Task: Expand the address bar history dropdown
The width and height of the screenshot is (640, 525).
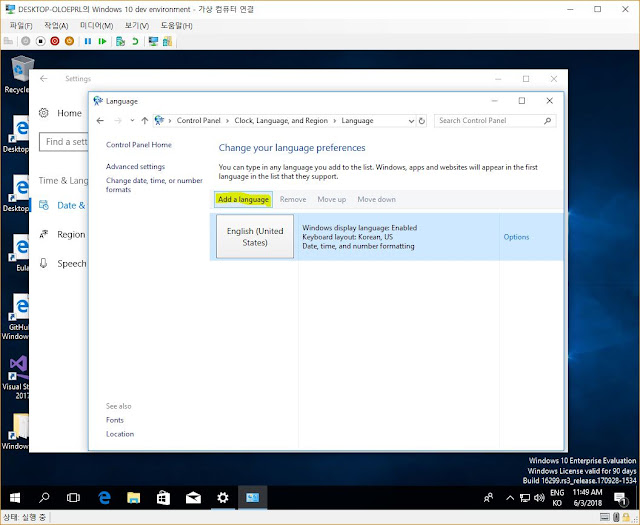Action: click(x=411, y=121)
